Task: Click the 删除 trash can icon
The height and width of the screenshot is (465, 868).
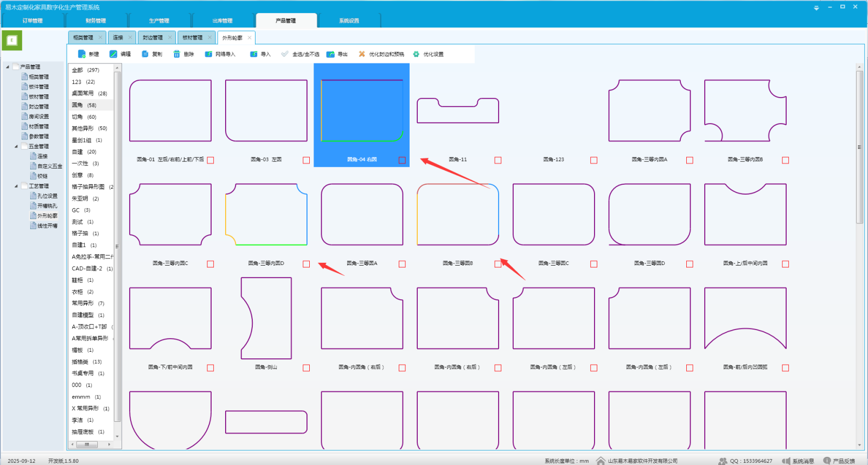Action: pos(177,54)
